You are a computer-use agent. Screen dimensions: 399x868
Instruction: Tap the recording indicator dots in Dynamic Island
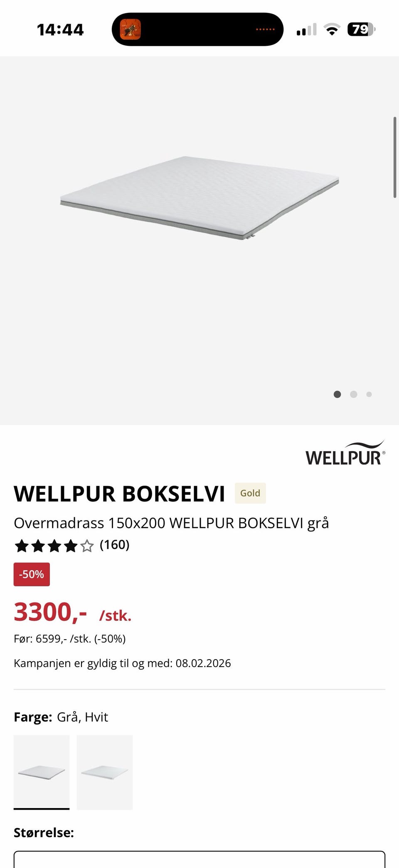pyautogui.click(x=265, y=30)
